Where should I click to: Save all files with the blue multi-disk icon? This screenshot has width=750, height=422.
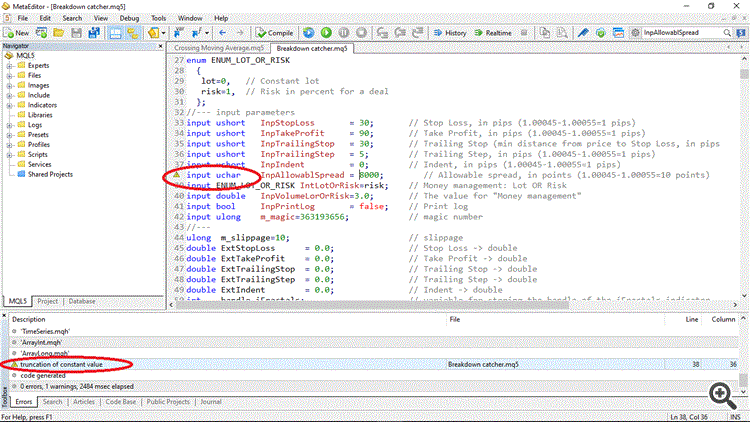(94, 33)
